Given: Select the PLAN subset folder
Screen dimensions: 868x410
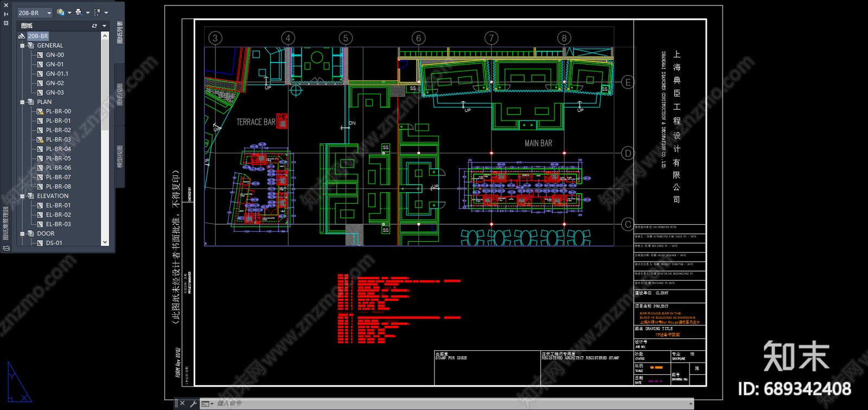Looking at the screenshot, I should [44, 102].
